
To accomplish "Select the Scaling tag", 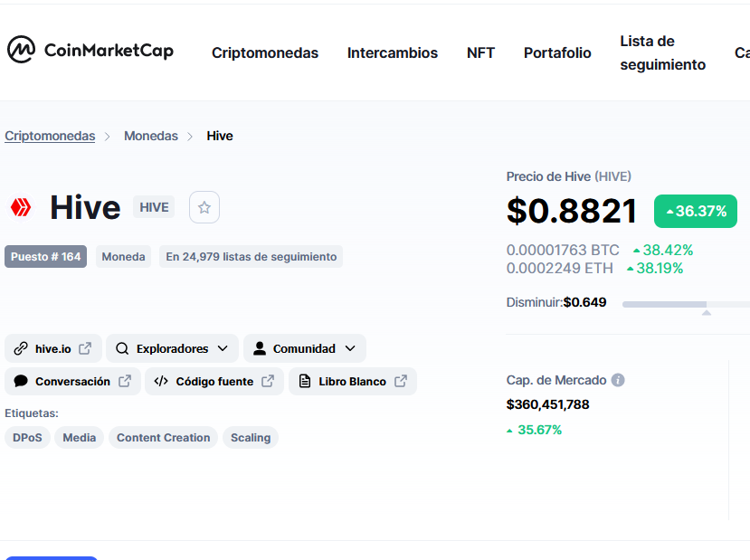I will point(251,438).
